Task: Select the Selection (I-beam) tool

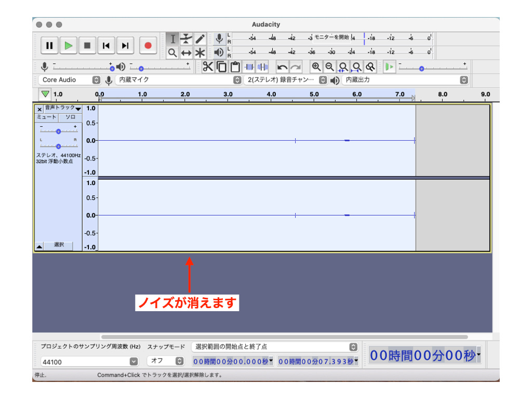Action: tap(172, 38)
